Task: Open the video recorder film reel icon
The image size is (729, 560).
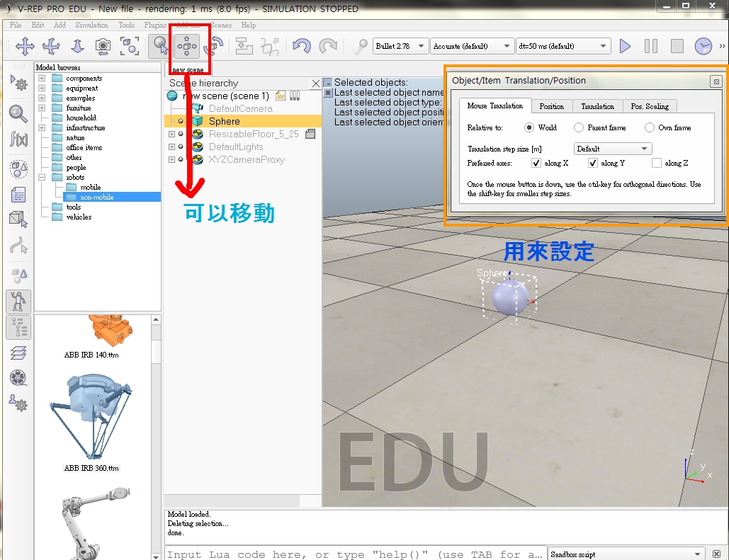Action: (19, 378)
